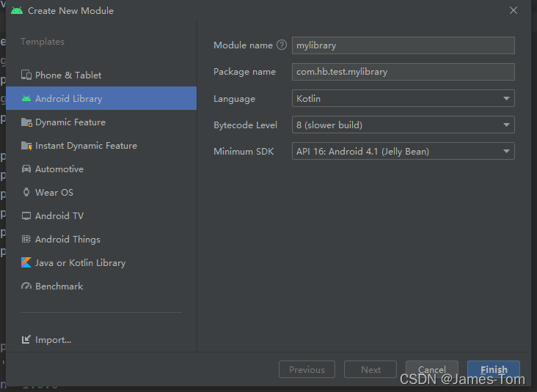Click the Import arrow icon
537x392 pixels.
(26, 339)
